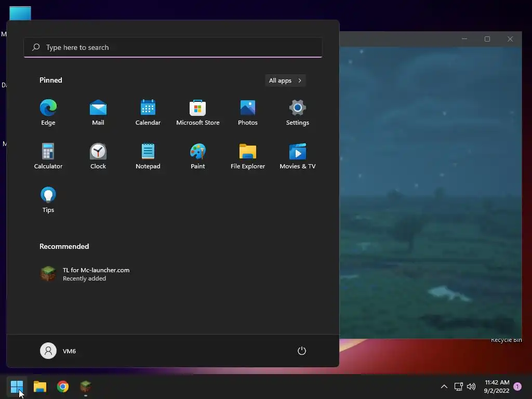Open the Clock app

click(x=98, y=156)
